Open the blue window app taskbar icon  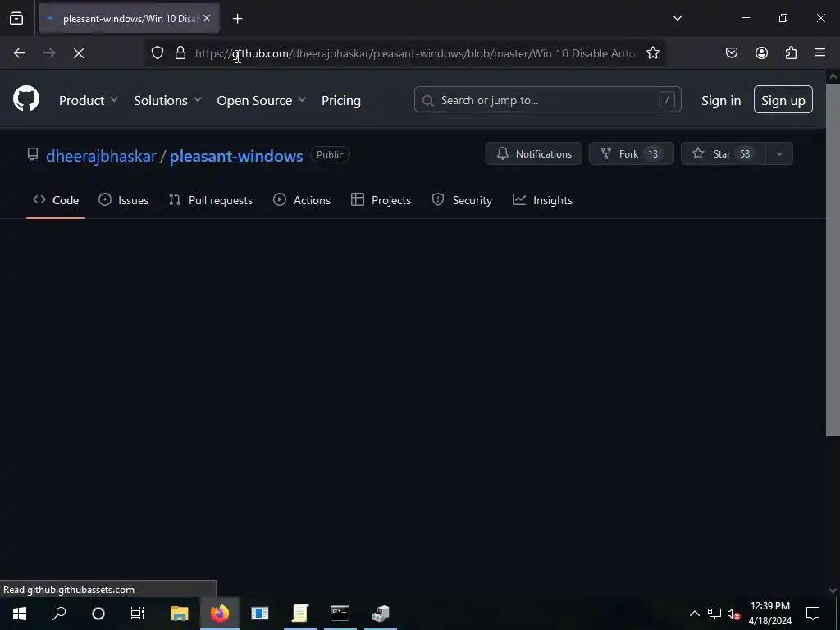pyautogui.click(x=260, y=614)
